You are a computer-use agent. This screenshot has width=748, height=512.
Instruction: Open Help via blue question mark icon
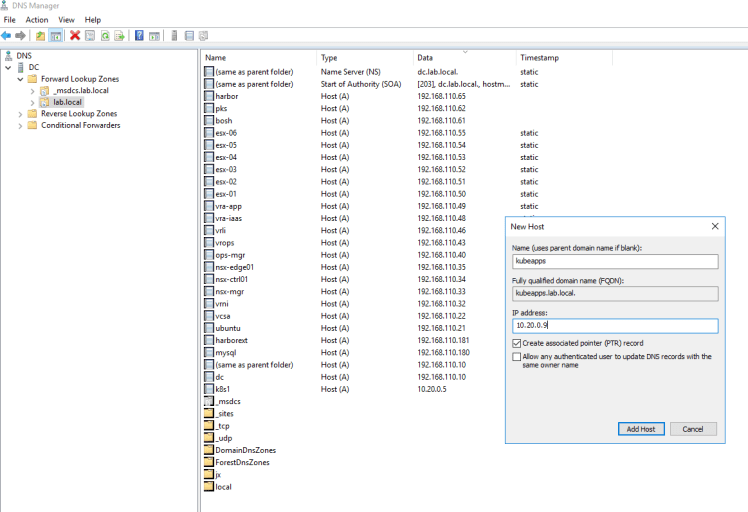point(139,36)
